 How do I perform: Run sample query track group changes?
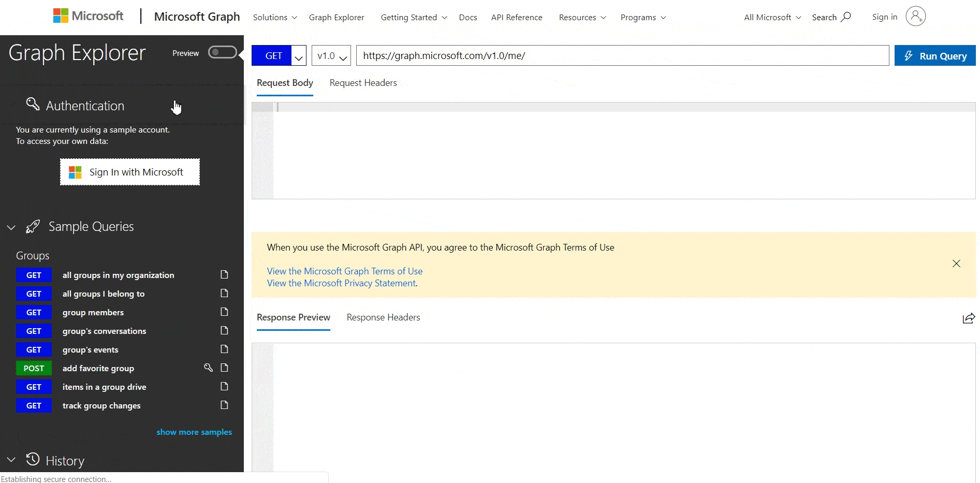pos(101,405)
